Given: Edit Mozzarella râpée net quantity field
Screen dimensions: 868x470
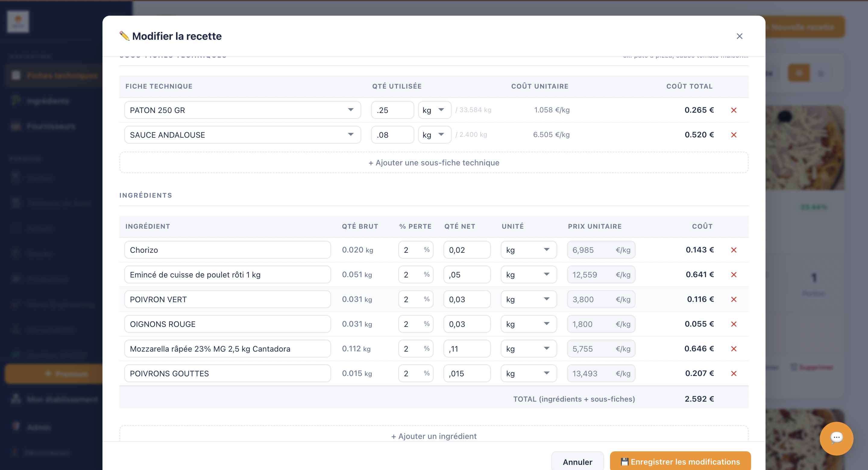Looking at the screenshot, I should 467,349.
